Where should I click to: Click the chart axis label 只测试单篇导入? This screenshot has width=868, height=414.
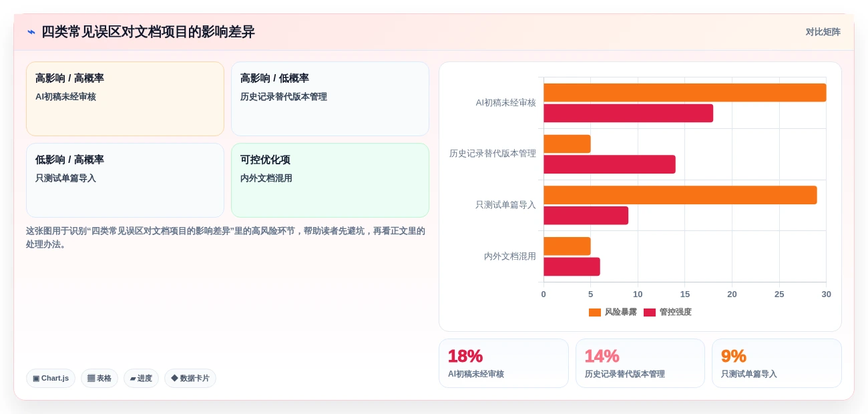(505, 205)
